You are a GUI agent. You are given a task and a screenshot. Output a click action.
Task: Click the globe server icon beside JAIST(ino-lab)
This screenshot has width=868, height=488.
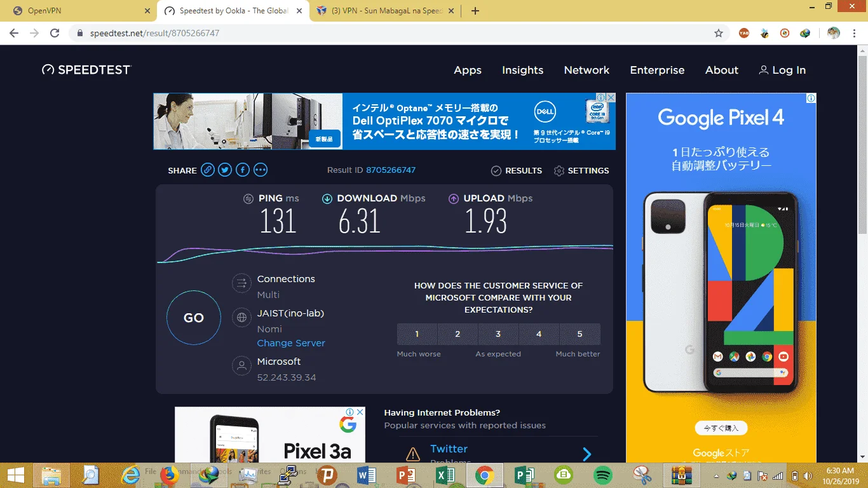tap(241, 317)
